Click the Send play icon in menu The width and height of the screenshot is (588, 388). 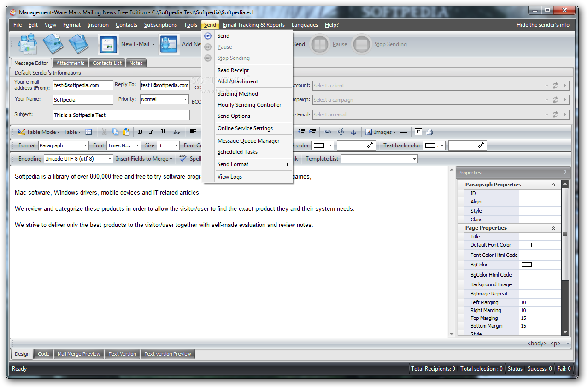click(x=208, y=36)
